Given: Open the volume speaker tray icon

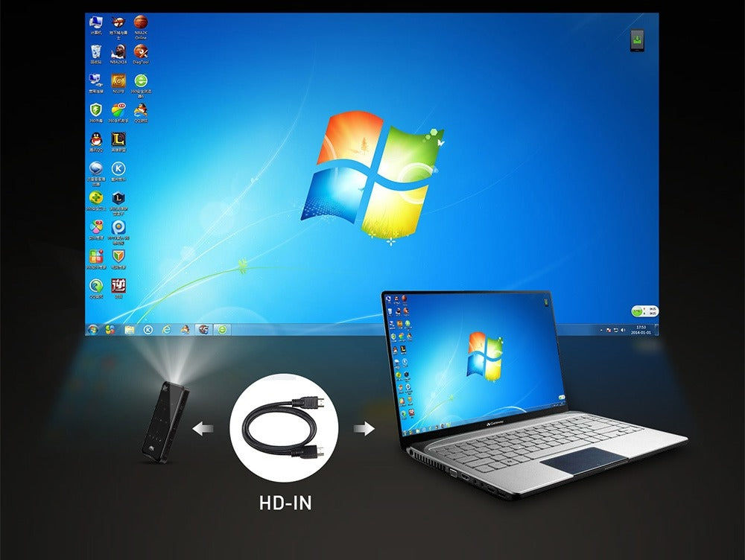Looking at the screenshot, I should click(622, 330).
